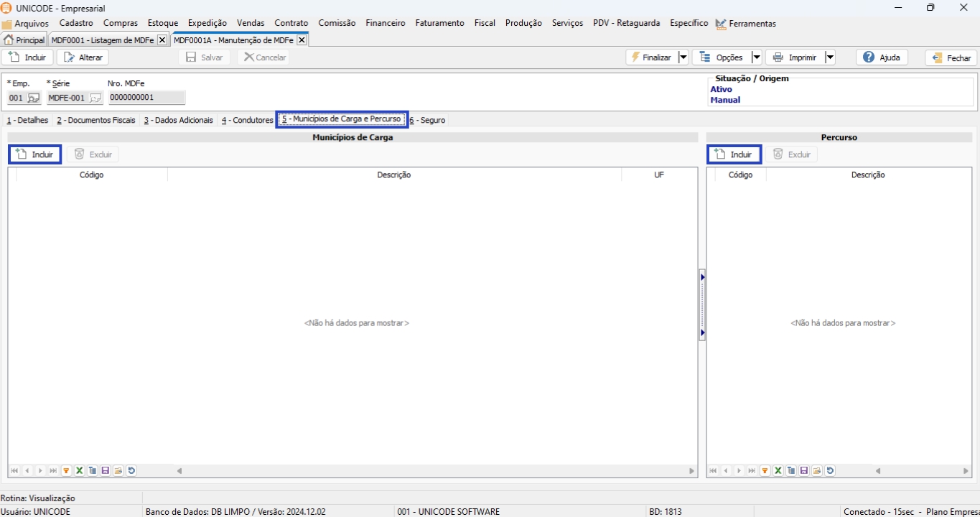
Task: Click the tree/grouping icon in Percurso grid footer
Action: [x=791, y=471]
